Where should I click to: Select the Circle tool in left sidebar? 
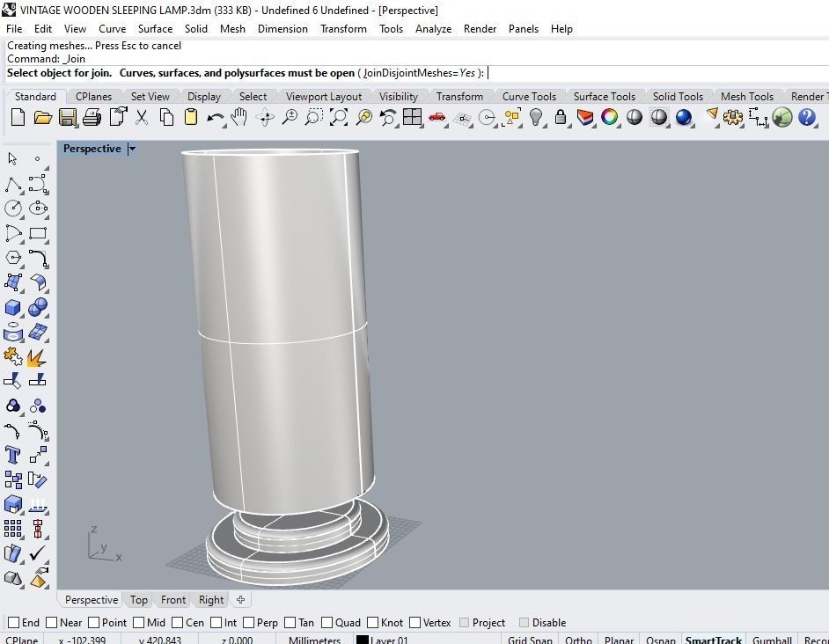[13, 209]
